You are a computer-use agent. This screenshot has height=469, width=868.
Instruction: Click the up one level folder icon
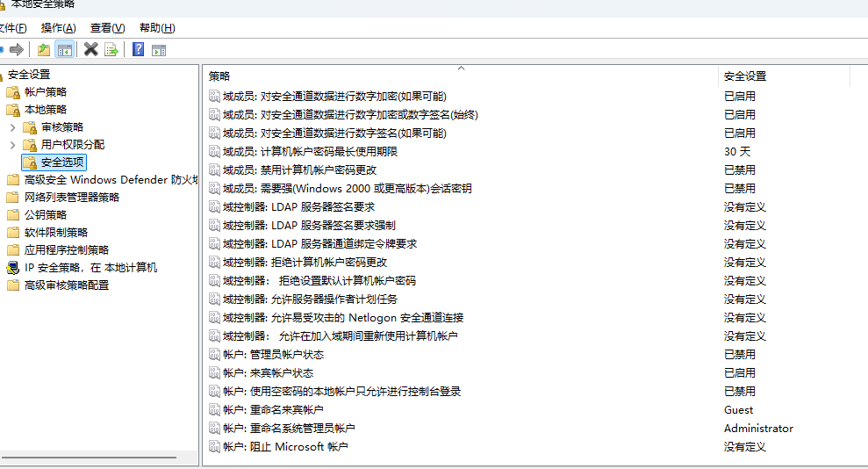coord(44,50)
